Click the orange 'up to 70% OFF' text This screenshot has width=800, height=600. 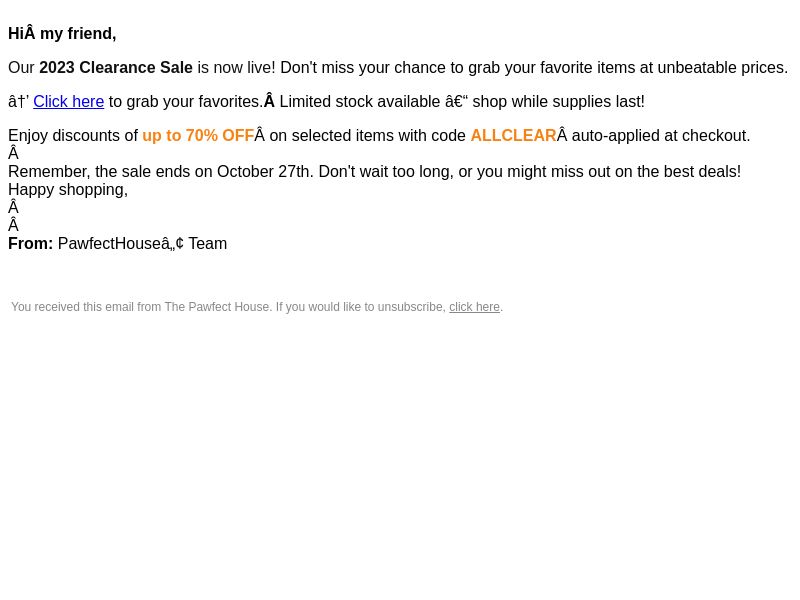[x=198, y=136]
